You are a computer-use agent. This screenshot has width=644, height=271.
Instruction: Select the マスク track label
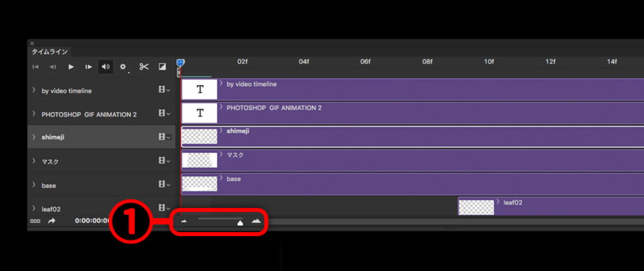pyautogui.click(x=50, y=162)
